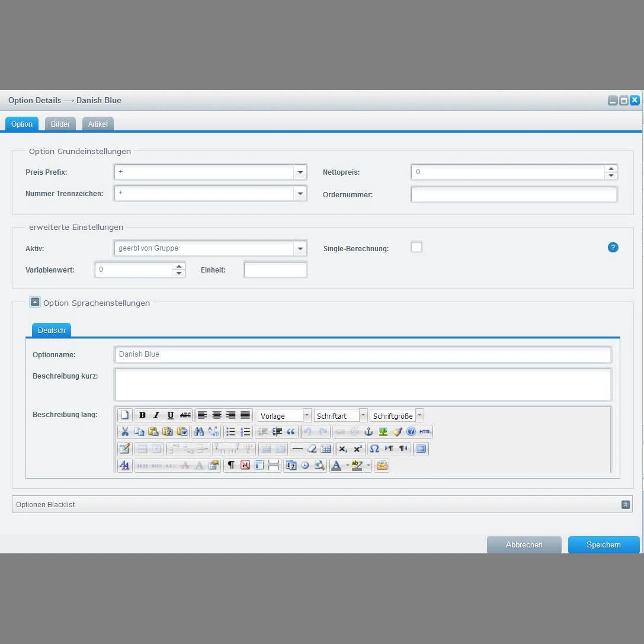Toggle fullscreen mode of the text editor
This screenshot has height=644, width=644.
420,448
